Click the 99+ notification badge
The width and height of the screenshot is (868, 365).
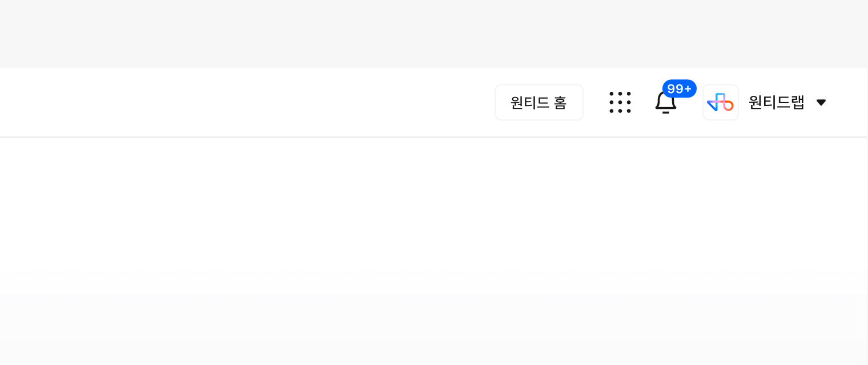[x=679, y=88]
